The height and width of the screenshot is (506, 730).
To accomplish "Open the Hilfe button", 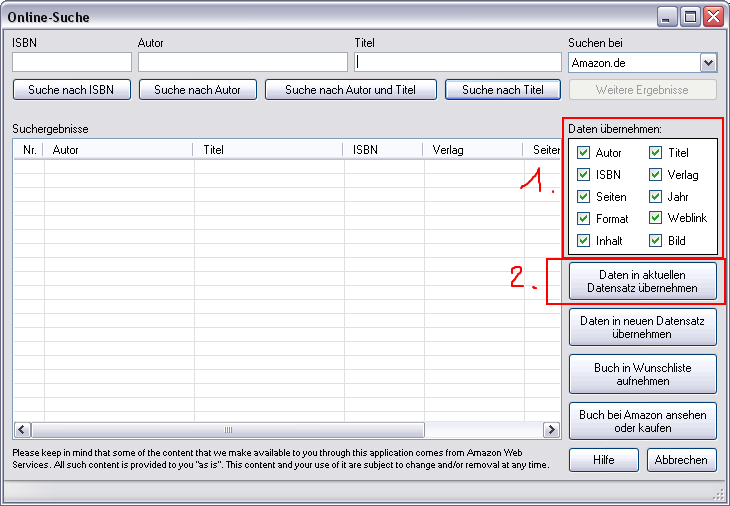I will coord(604,460).
